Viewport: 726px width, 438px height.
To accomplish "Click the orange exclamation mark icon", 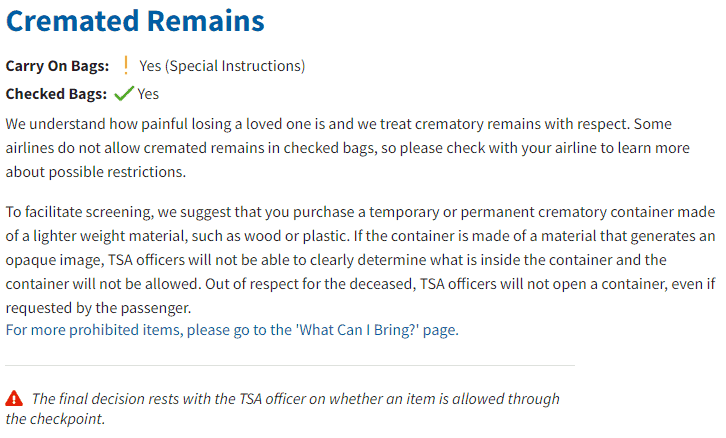I will pos(125,65).
